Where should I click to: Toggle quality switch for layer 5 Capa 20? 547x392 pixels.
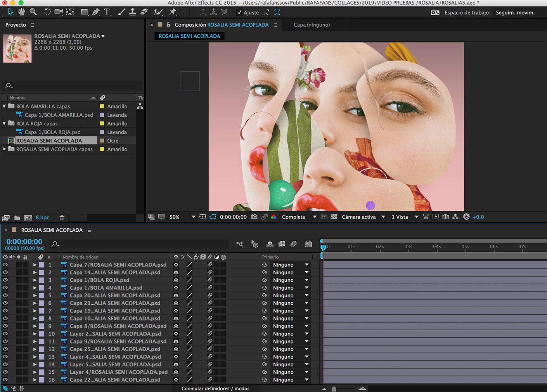pyautogui.click(x=190, y=295)
